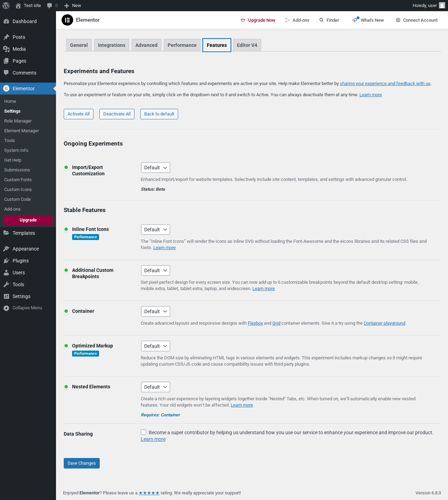Click the Upgrade Now crown icon
Image resolution: width=448 pixels, height=500 pixels.
click(x=243, y=20)
